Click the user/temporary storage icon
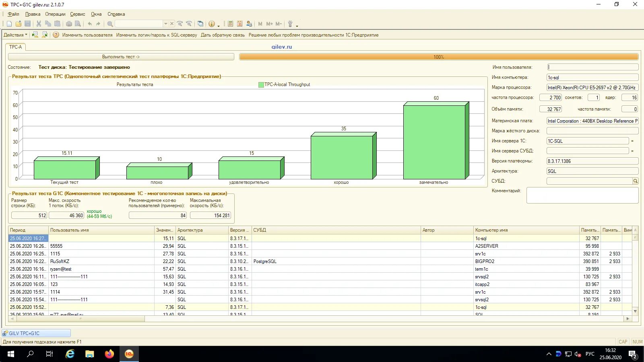This screenshot has height=362, width=644. (x=249, y=24)
